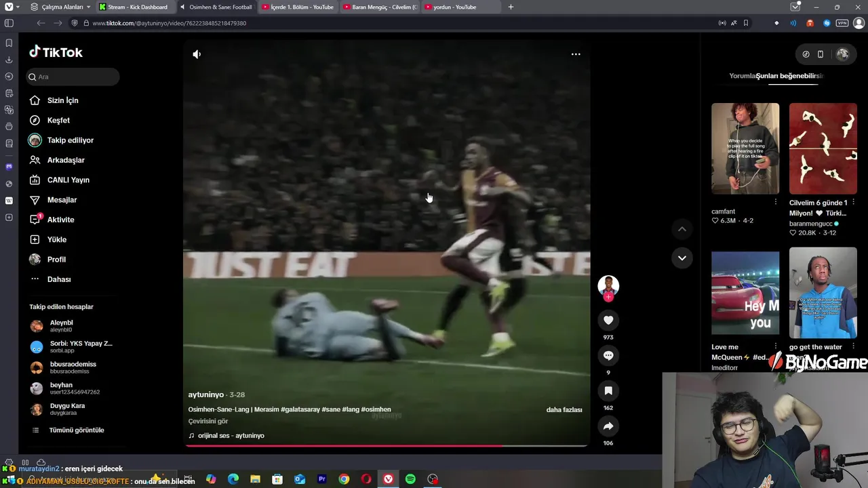
Task: Bookmark this page in address bar
Action: [x=746, y=23]
